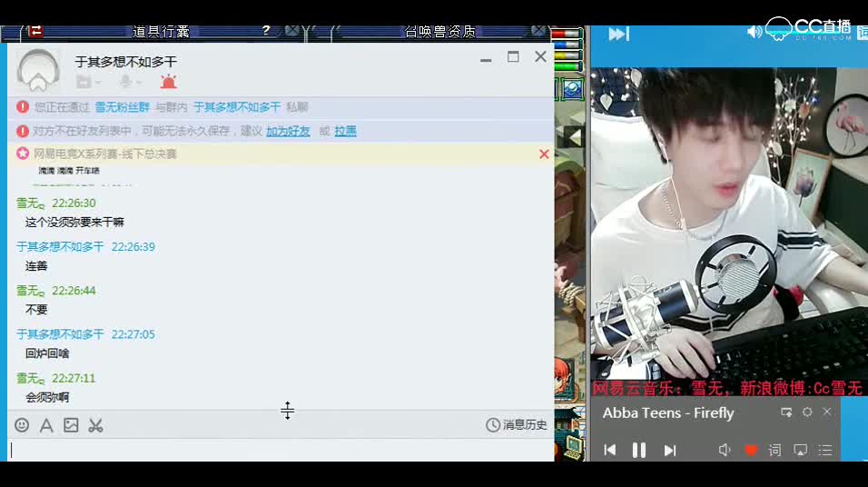The width and height of the screenshot is (868, 487).
Task: Open music player settings gear
Action: click(807, 412)
